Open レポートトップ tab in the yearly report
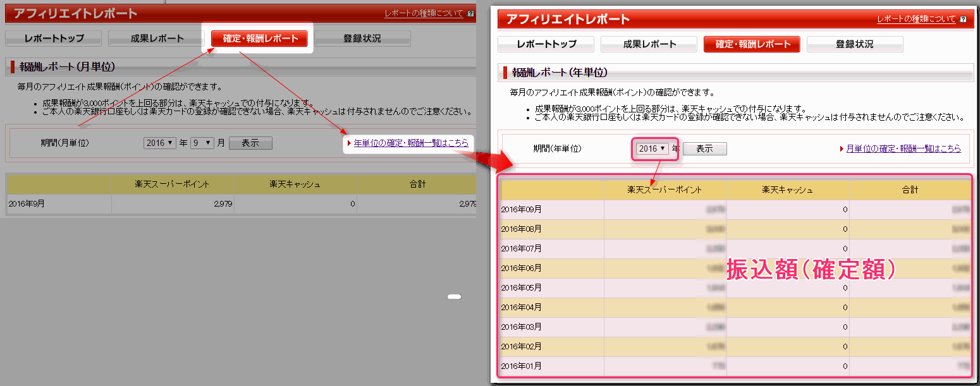The image size is (980, 386). point(546,44)
